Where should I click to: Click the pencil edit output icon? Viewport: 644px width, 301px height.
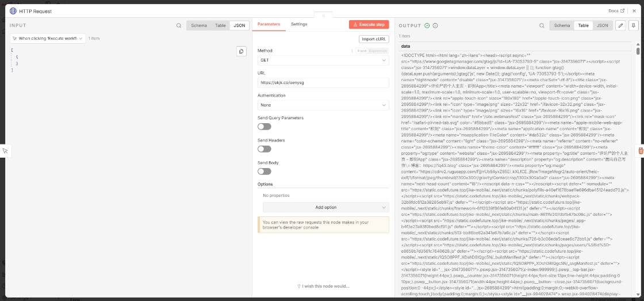click(x=620, y=25)
